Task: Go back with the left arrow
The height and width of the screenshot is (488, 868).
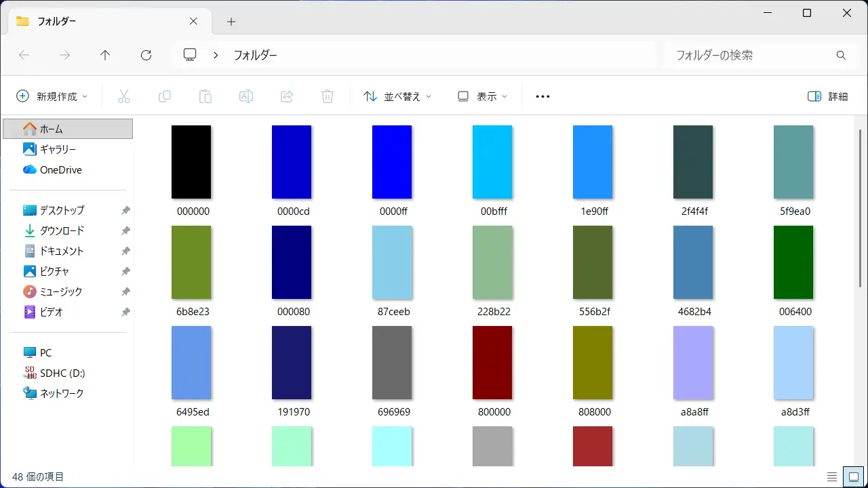Action: pyautogui.click(x=24, y=55)
